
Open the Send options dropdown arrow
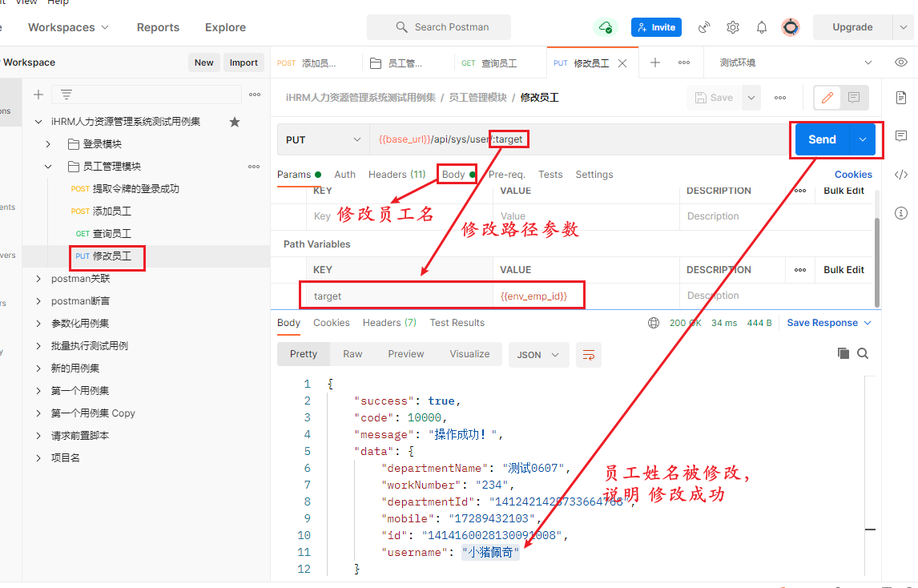click(863, 139)
